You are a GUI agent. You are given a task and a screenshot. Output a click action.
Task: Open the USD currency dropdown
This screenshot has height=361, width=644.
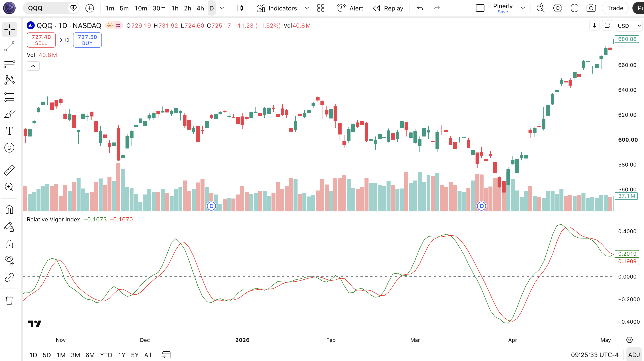pyautogui.click(x=629, y=26)
